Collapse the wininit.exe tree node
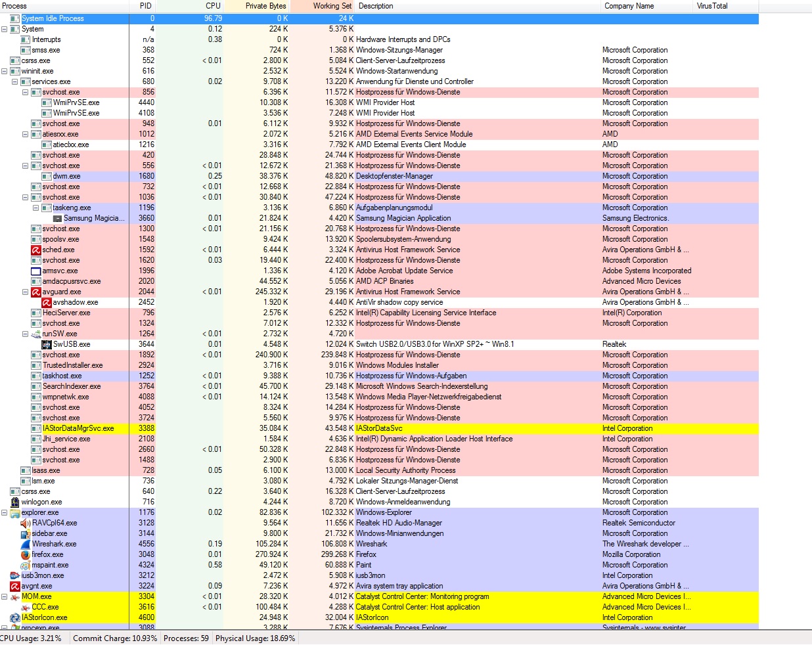 pyautogui.click(x=5, y=71)
